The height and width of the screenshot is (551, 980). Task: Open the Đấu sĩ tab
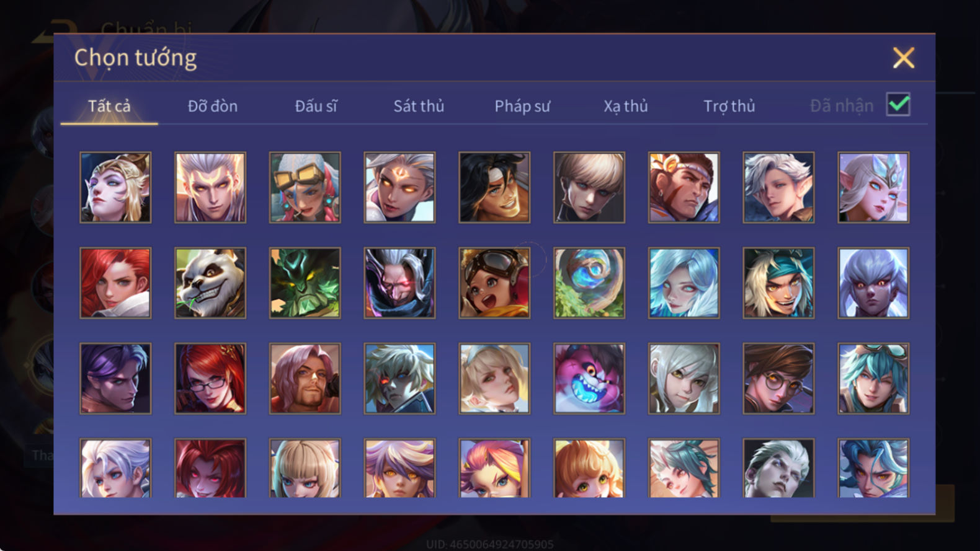[x=316, y=106]
